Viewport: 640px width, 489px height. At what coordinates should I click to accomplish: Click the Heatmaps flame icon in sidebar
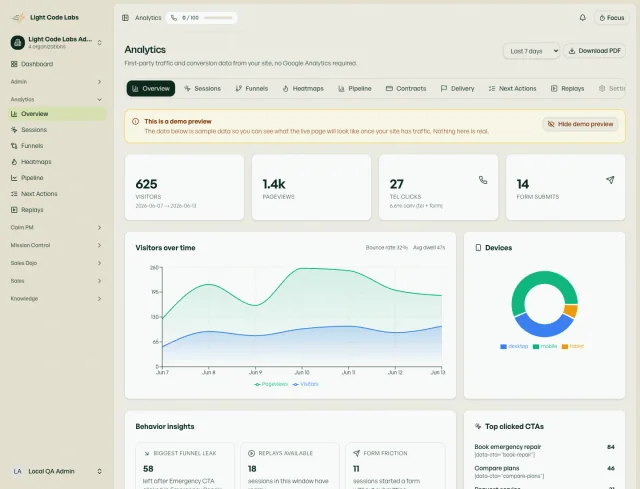pyautogui.click(x=14, y=162)
